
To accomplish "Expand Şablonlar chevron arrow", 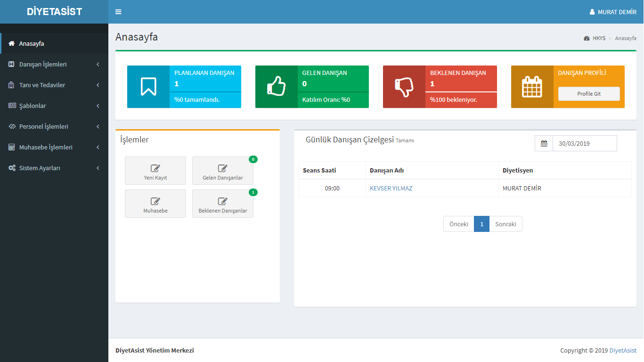I will [98, 106].
